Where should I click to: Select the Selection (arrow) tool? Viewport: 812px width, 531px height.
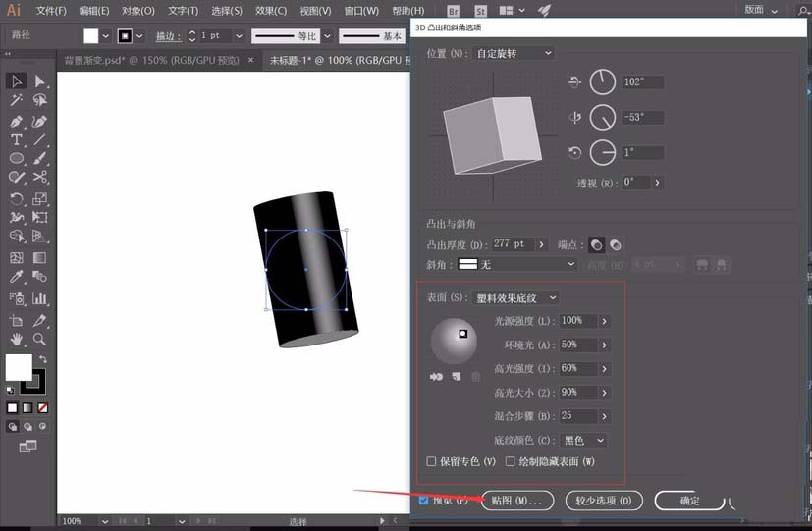click(x=17, y=80)
